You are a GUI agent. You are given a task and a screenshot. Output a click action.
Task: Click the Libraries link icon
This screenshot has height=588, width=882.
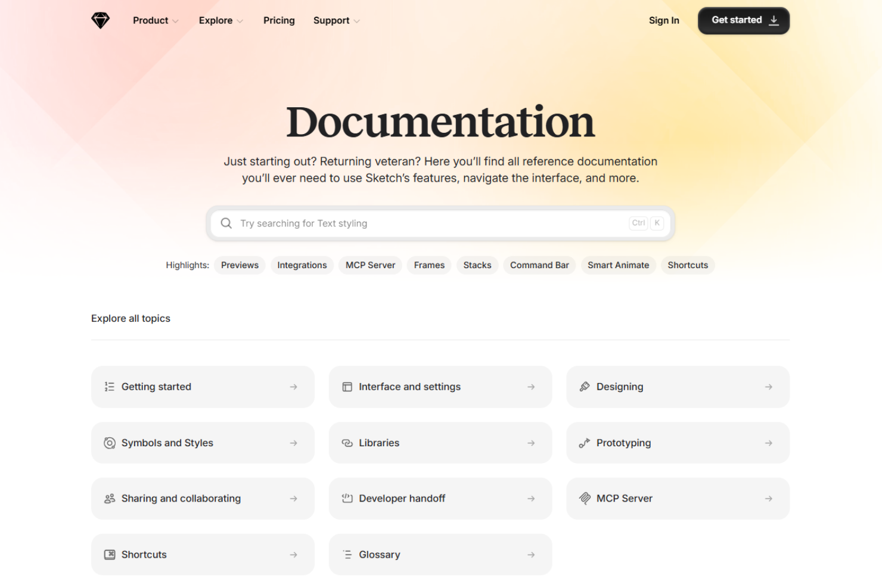(347, 443)
